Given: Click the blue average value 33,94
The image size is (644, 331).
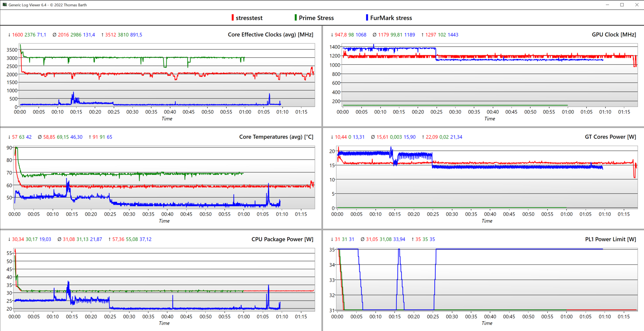Looking at the screenshot, I should click(399, 239).
